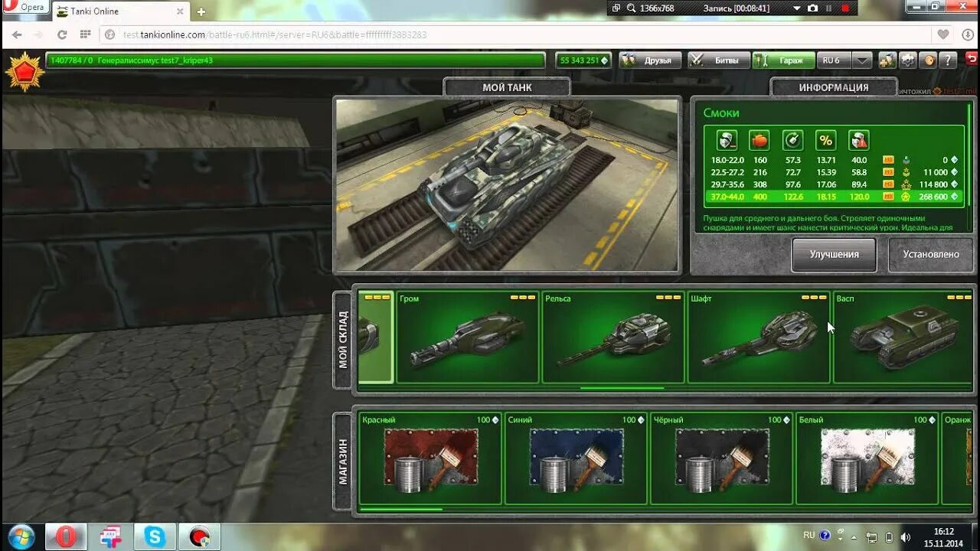This screenshot has width=980, height=551.
Task: Click the critical damage stat icon
Action: pyautogui.click(x=858, y=140)
